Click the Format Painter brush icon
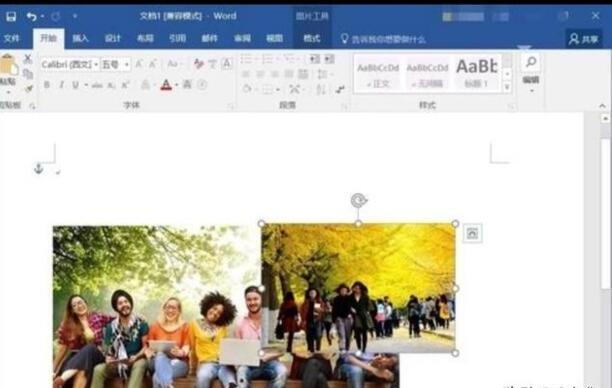Image resolution: width=612 pixels, height=388 pixels. 28,88
